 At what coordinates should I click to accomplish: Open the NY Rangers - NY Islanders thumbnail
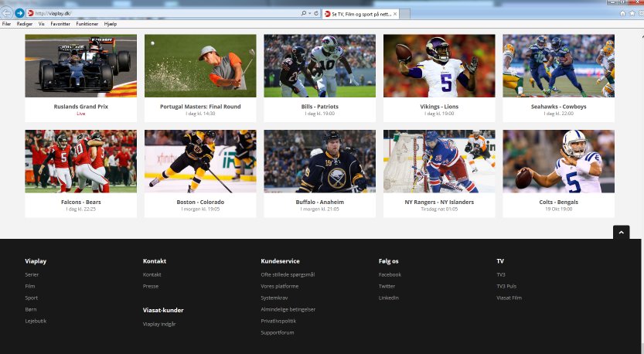(439, 161)
